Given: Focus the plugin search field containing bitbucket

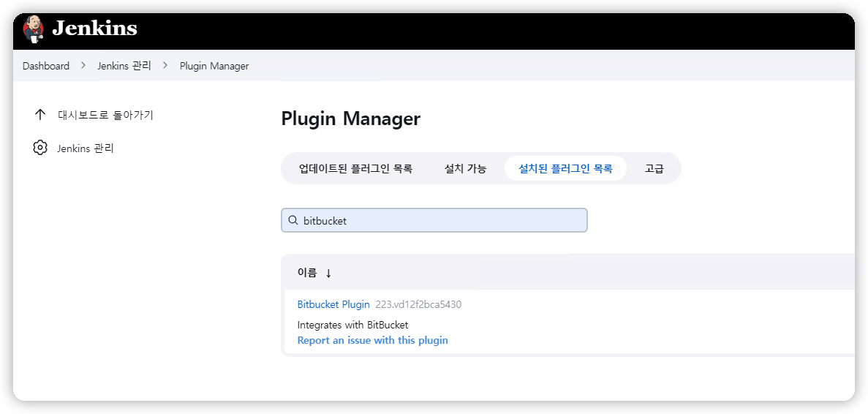Looking at the screenshot, I should [x=434, y=220].
